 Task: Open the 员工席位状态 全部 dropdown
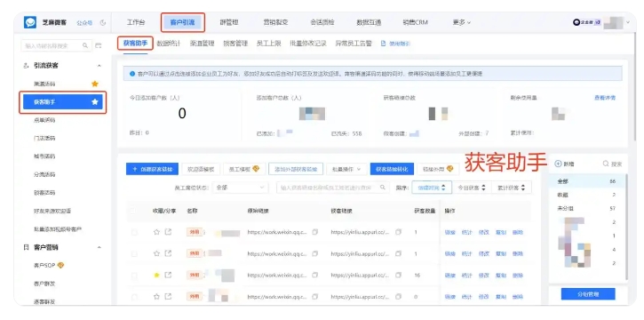240,188
